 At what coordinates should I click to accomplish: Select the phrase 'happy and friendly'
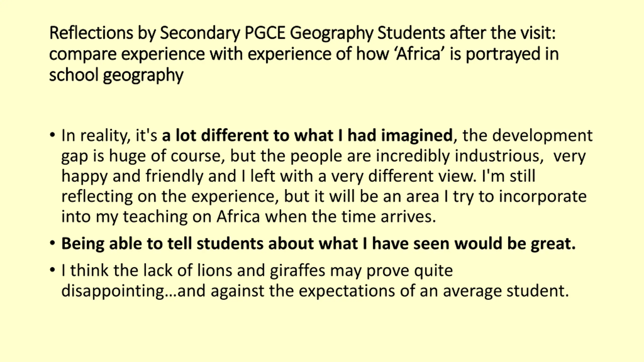132,176
